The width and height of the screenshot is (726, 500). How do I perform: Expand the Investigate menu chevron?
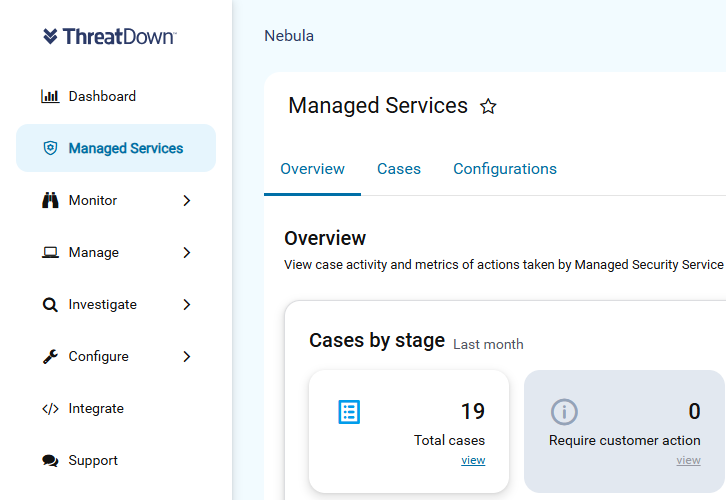click(x=187, y=305)
